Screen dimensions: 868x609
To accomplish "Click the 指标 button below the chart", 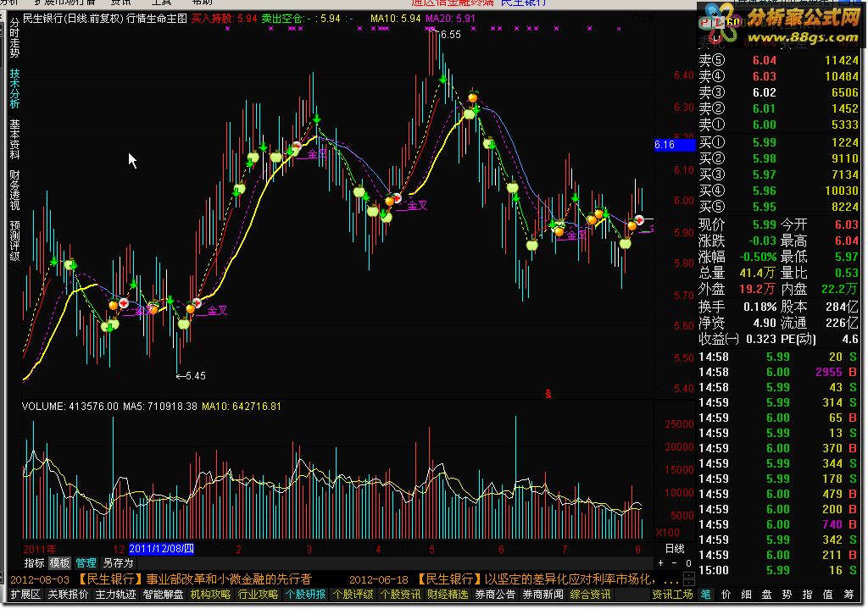I will click(34, 563).
